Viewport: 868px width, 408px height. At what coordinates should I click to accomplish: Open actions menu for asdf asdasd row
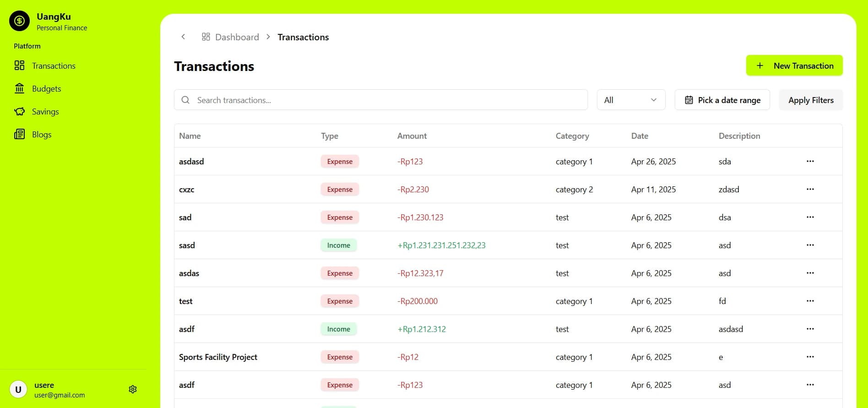[x=810, y=329]
